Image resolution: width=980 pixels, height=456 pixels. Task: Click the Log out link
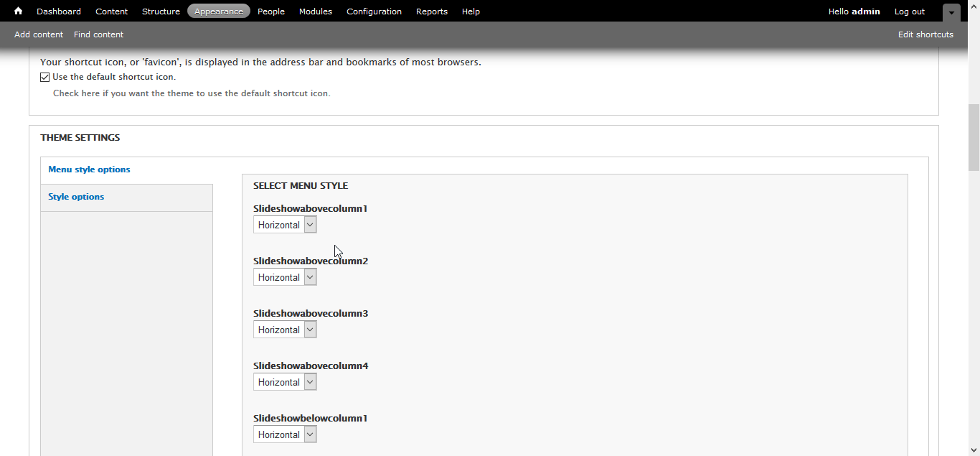(x=910, y=11)
